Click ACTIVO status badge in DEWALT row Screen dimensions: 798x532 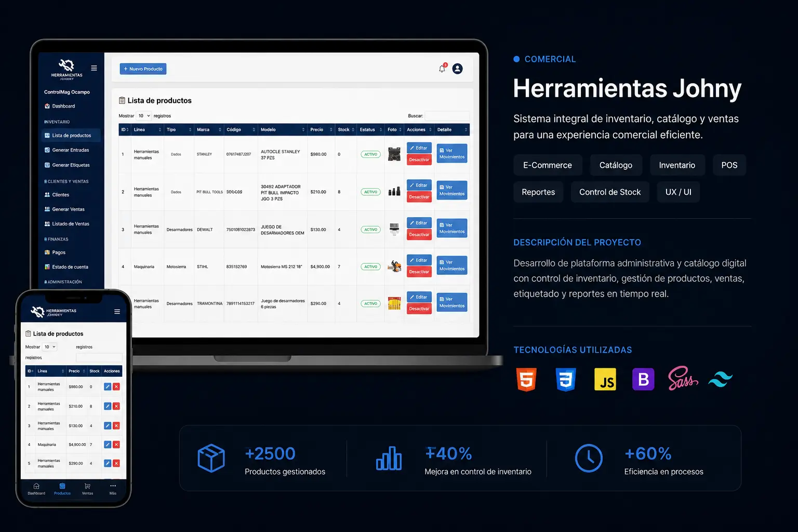370,230
